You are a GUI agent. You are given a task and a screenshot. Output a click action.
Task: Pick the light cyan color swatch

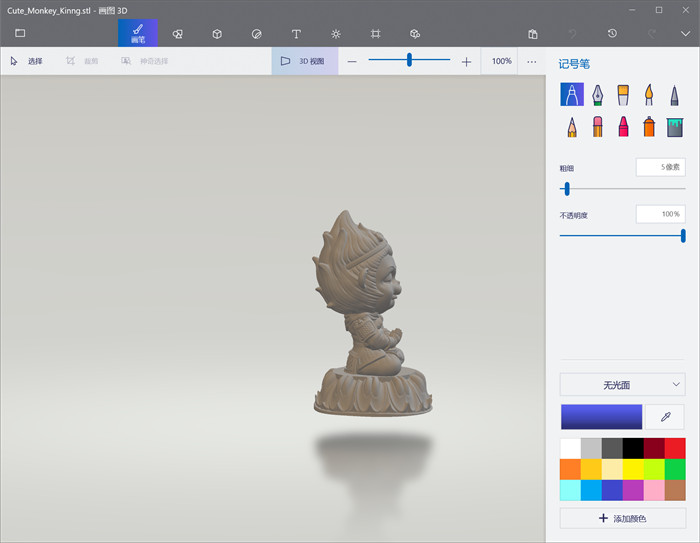pyautogui.click(x=570, y=490)
